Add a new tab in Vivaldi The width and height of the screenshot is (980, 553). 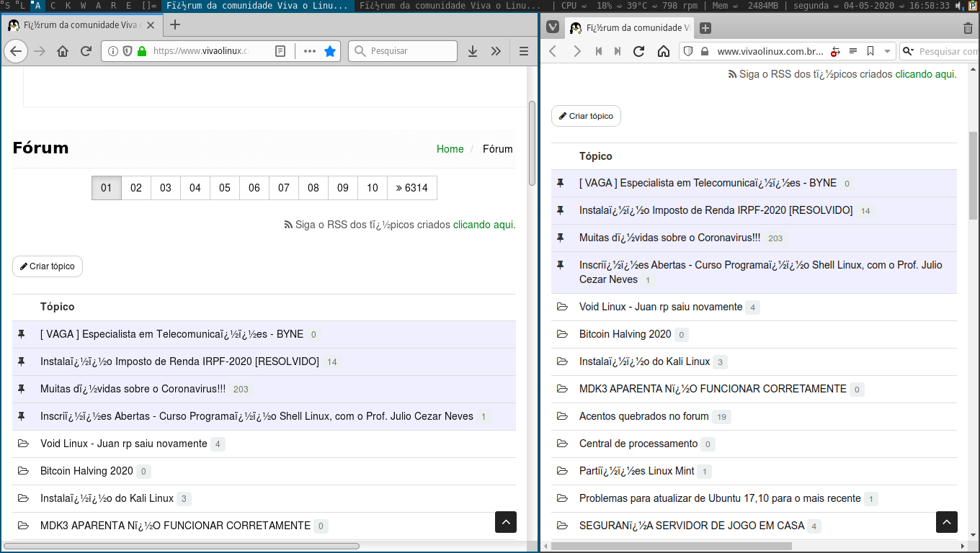(705, 28)
